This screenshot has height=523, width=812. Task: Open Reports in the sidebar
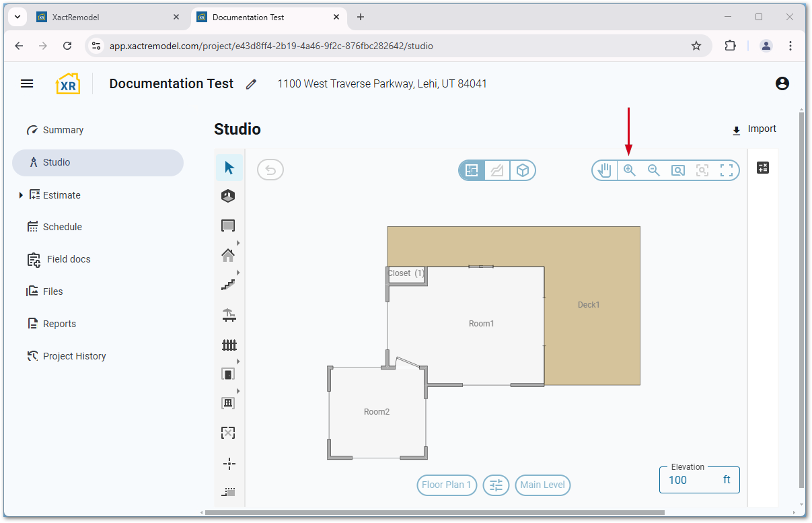tap(98, 324)
